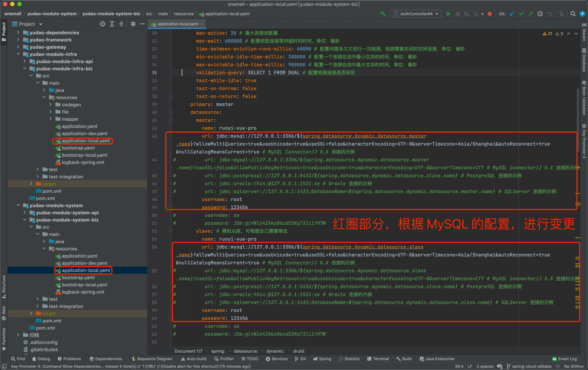Open bootstrap-local.yaml under yudao-module-infra-biz
This screenshot has height=370, width=588.
coord(84,155)
